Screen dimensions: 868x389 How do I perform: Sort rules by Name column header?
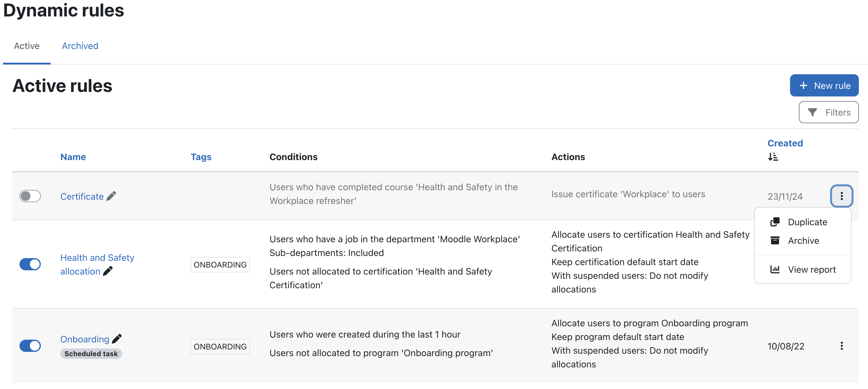73,157
